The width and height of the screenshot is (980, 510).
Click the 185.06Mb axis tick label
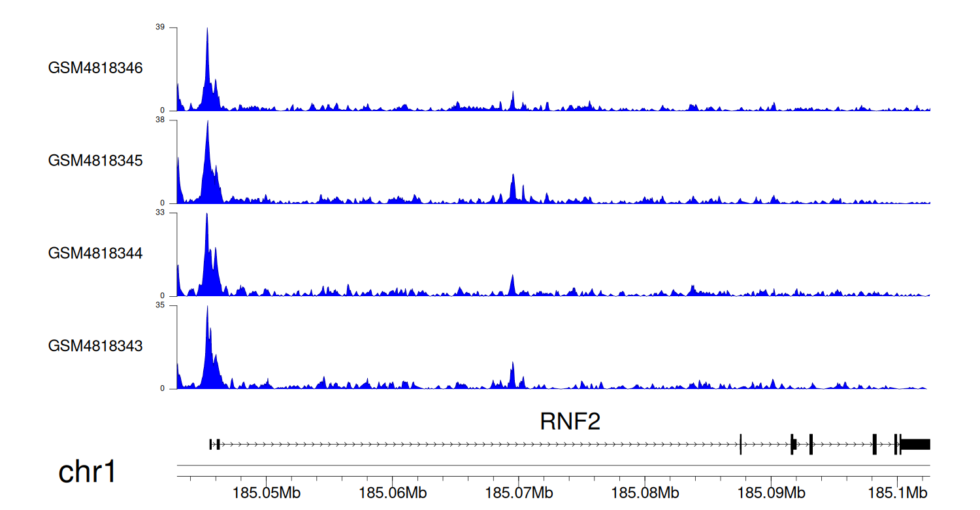(x=394, y=492)
